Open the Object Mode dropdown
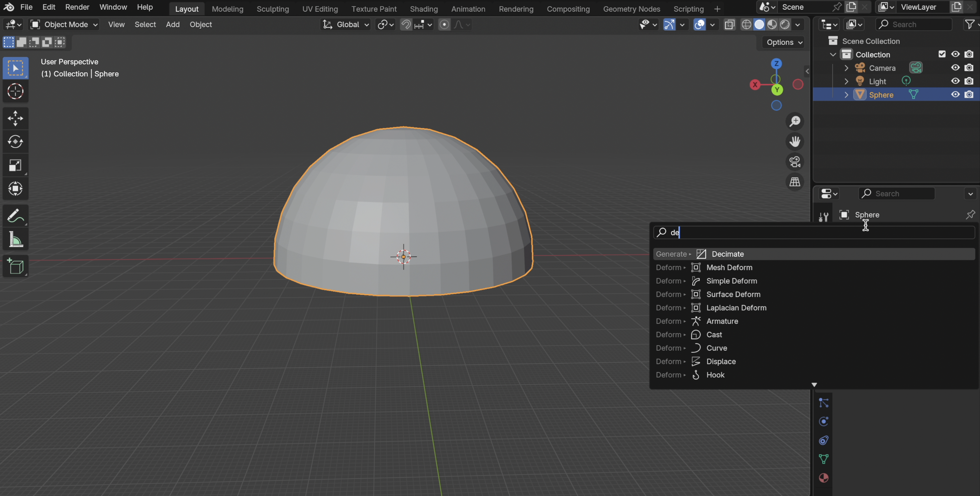This screenshot has width=980, height=496. 64,24
